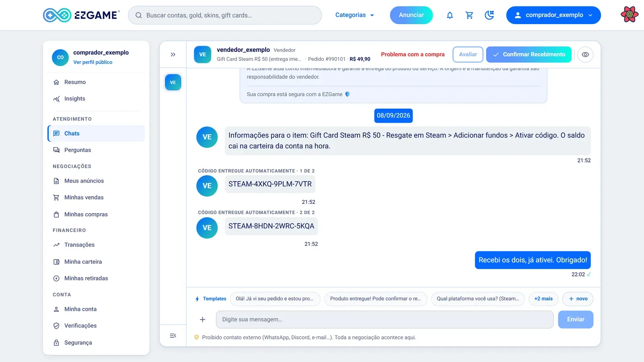This screenshot has width=644, height=362.
Task: Go to Resumo in sidebar
Action: 96,82
